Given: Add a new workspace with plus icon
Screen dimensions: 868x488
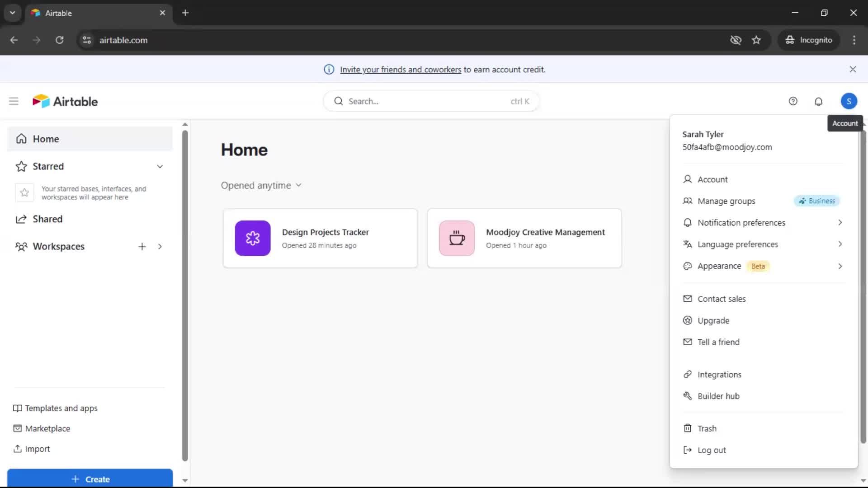Looking at the screenshot, I should (142, 246).
